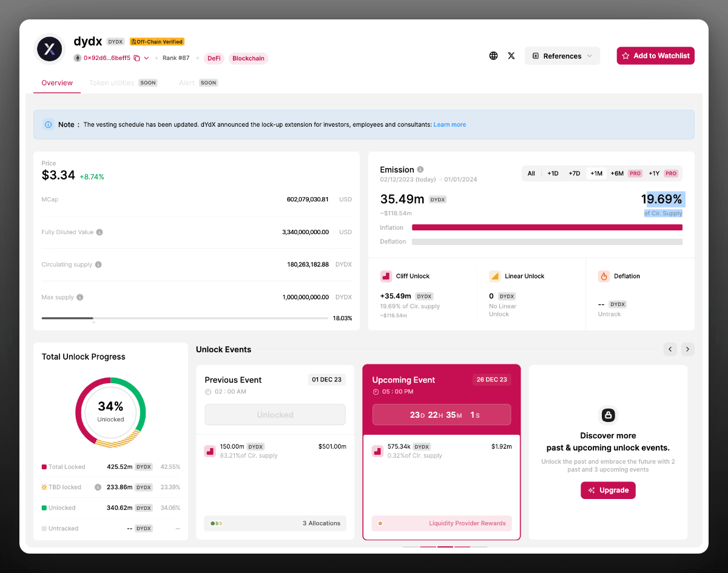Click the MCap value 602,079,030.81
728x573 pixels.
308,199
